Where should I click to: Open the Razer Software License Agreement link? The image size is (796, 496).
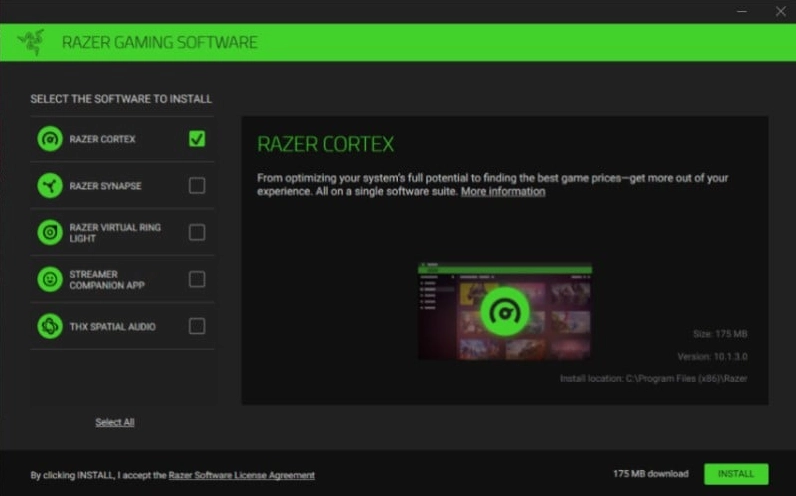tap(242, 475)
